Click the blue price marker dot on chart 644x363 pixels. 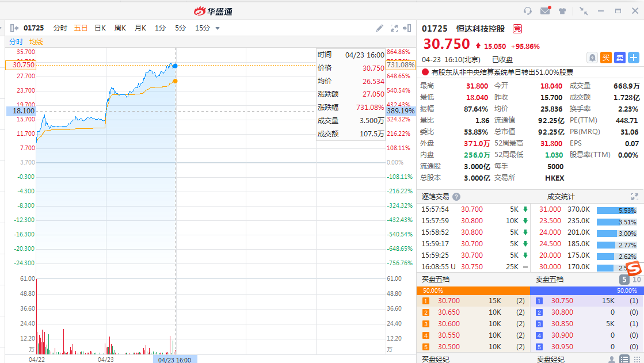click(x=176, y=66)
